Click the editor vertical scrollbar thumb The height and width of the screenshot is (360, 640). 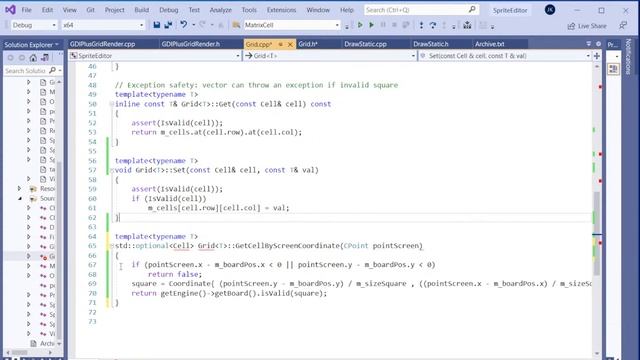pos(597,233)
